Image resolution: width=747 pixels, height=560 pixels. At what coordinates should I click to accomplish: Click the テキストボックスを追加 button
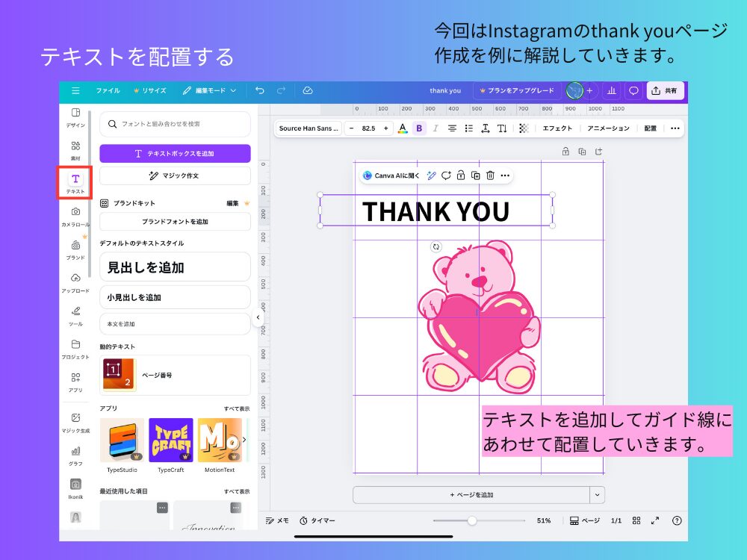click(x=174, y=153)
